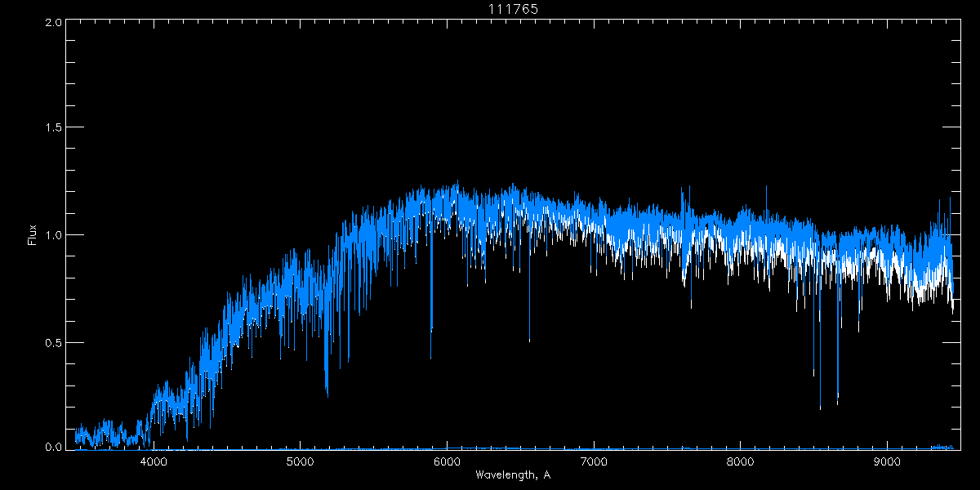Viewport: 980px width, 490px height.
Task: Click the 9000 x-axis tick label
Action: click(887, 461)
